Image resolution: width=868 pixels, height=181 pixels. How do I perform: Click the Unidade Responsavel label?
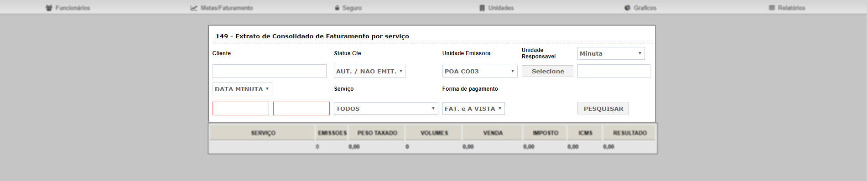[539, 53]
